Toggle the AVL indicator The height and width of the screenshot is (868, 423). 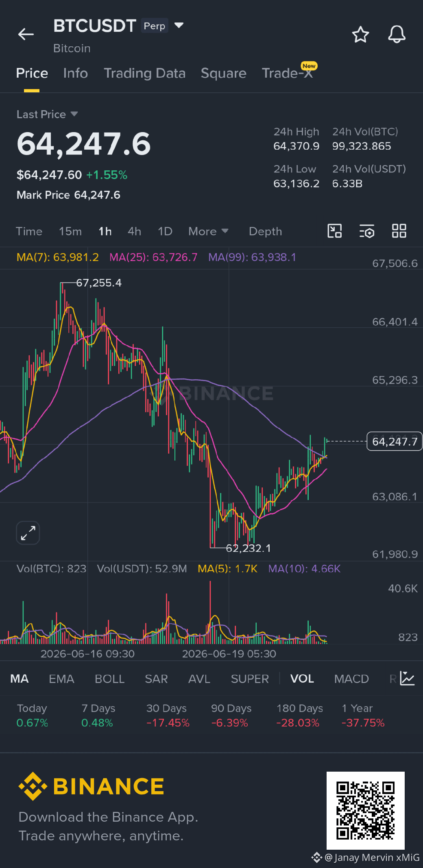click(x=199, y=679)
